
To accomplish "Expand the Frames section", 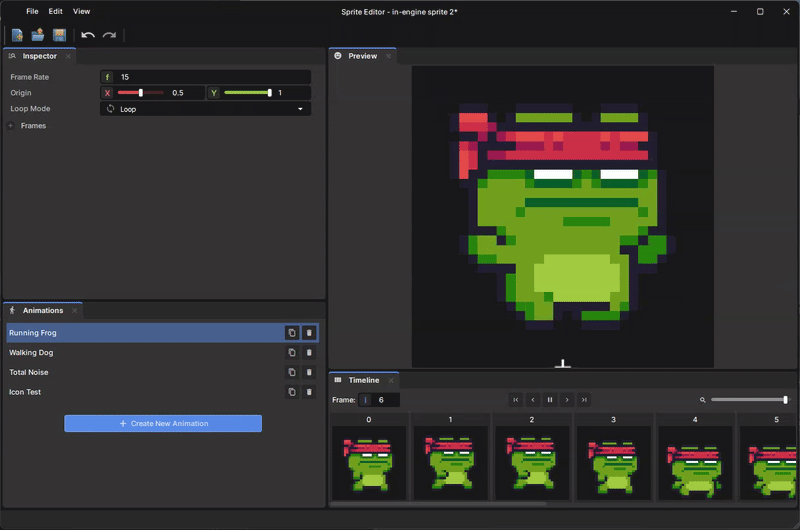I will [x=10, y=125].
